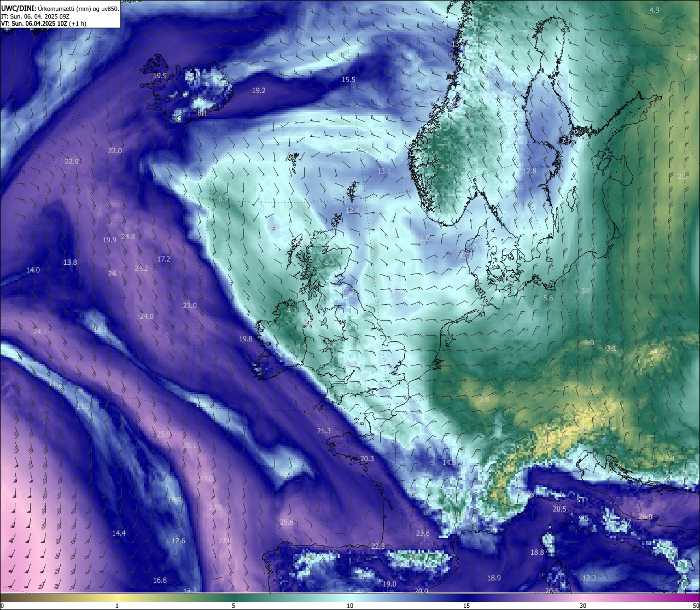
Task: Click the 25.8 value on the map
Action: click(287, 522)
